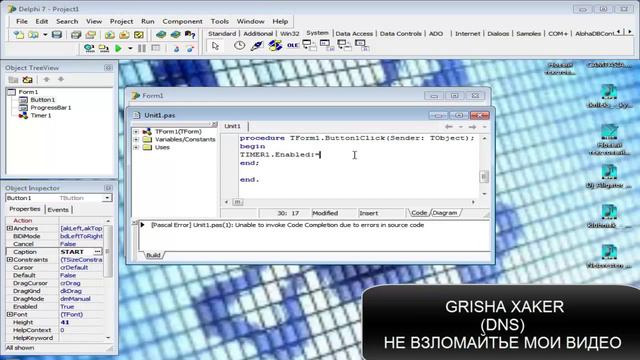Expand the Constraints property
The width and height of the screenshot is (640, 360).
pyautogui.click(x=9, y=260)
